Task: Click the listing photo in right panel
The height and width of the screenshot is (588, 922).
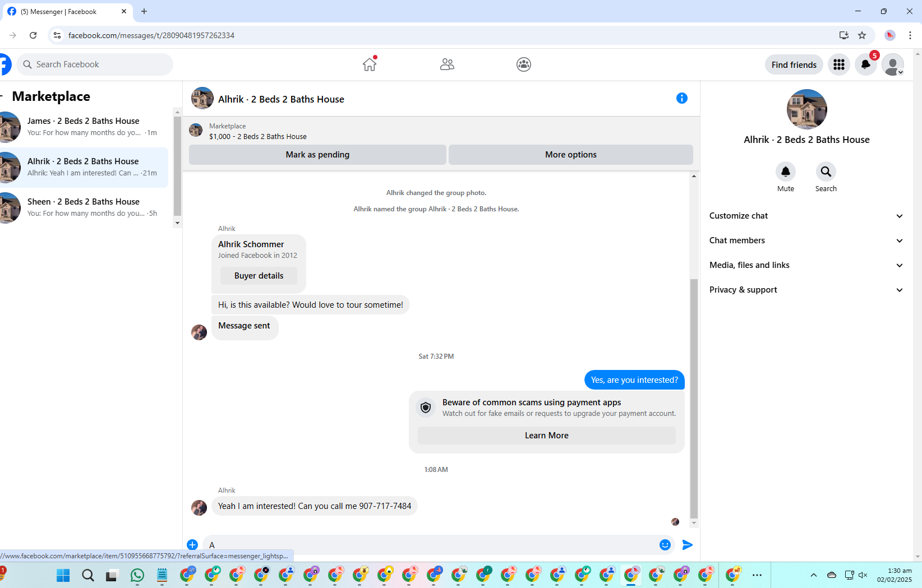Action: click(x=806, y=109)
